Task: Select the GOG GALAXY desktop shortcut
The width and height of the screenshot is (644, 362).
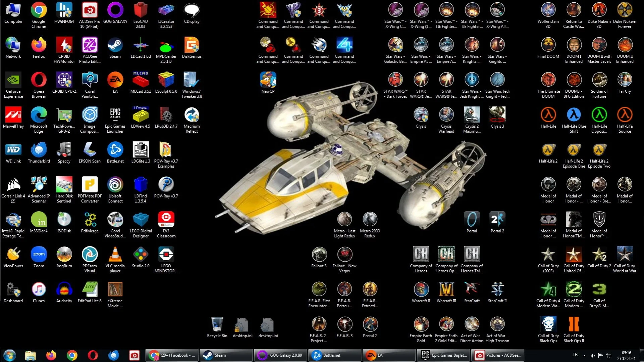Action: (115, 13)
